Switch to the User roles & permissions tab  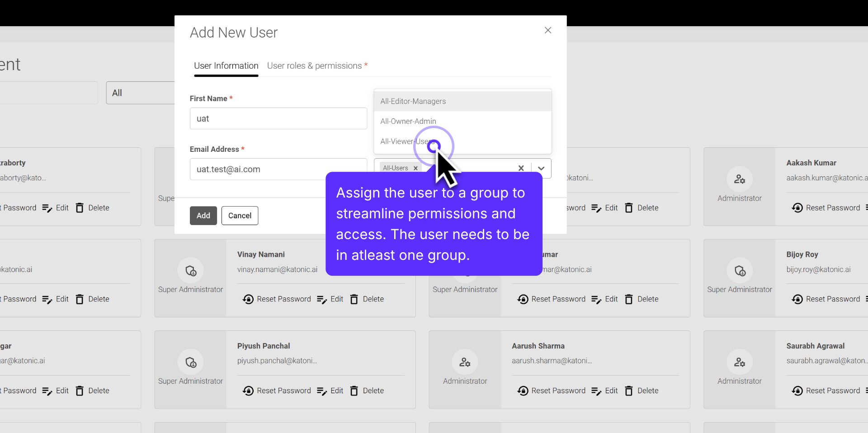[314, 66]
